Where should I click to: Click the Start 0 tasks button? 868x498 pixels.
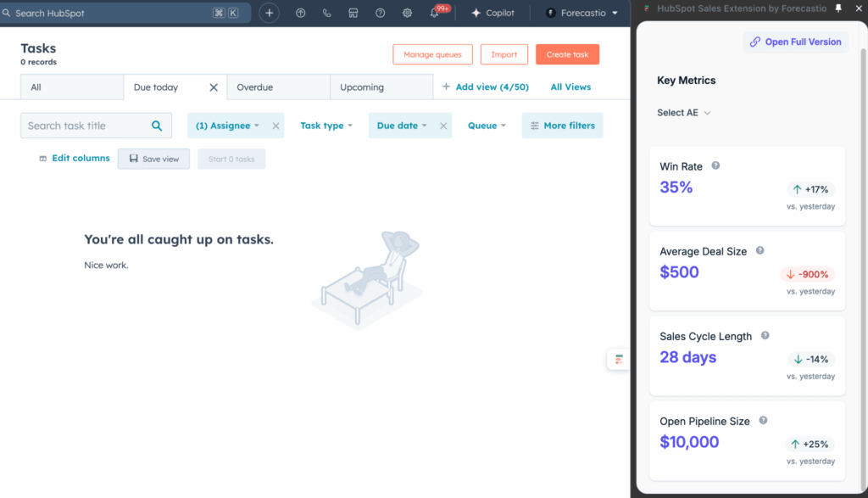click(x=231, y=159)
